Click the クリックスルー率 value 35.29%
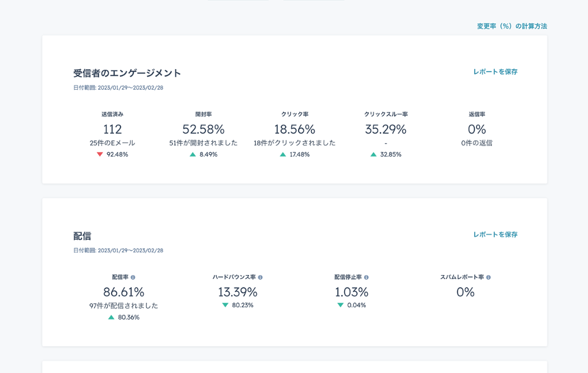This screenshot has width=588, height=373. pyautogui.click(x=386, y=130)
